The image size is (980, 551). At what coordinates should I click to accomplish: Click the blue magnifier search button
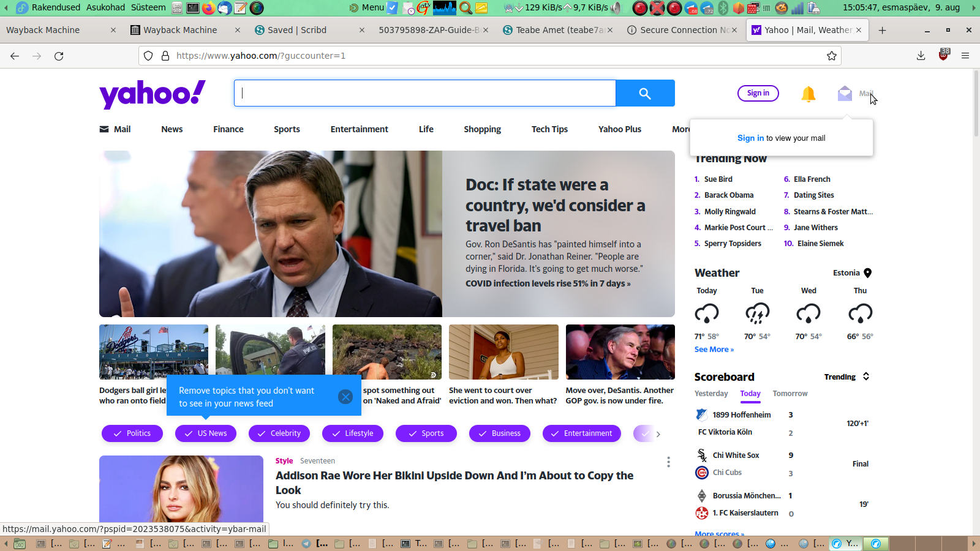644,93
